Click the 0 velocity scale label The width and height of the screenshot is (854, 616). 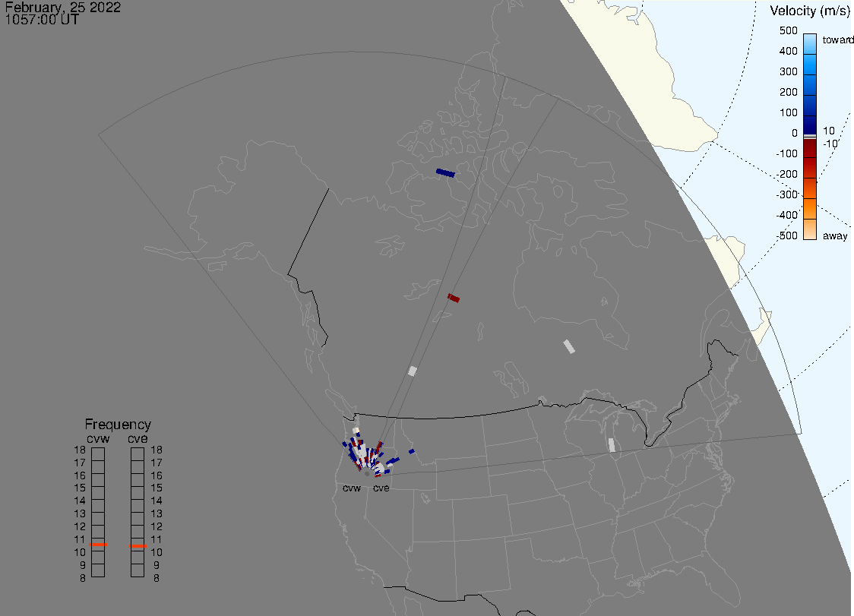pyautogui.click(x=795, y=133)
